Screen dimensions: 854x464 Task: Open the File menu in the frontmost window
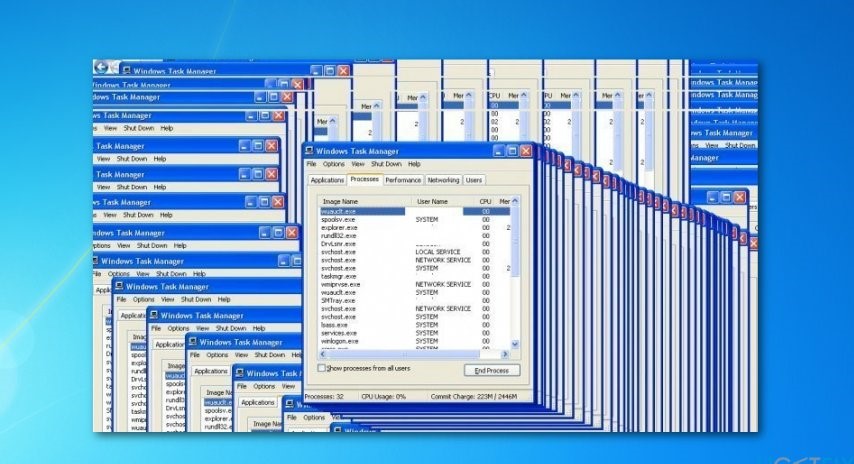click(x=311, y=164)
